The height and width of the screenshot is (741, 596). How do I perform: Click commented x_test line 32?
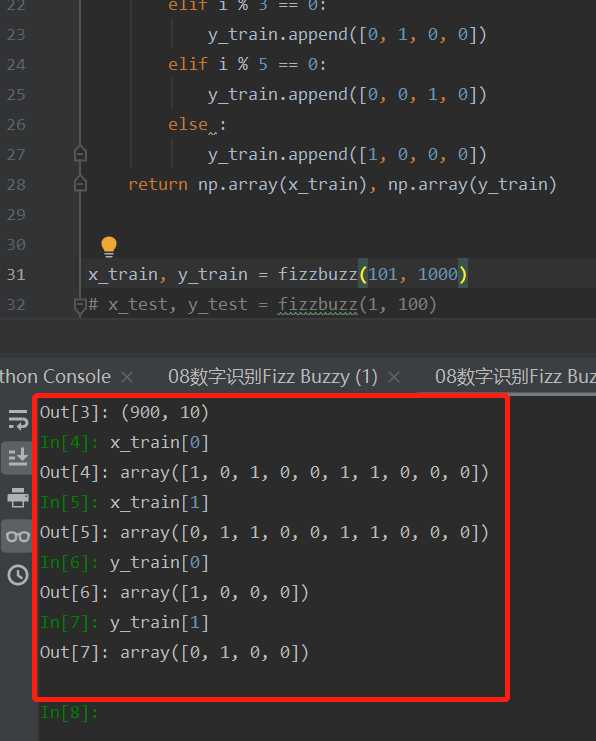tap(262, 305)
